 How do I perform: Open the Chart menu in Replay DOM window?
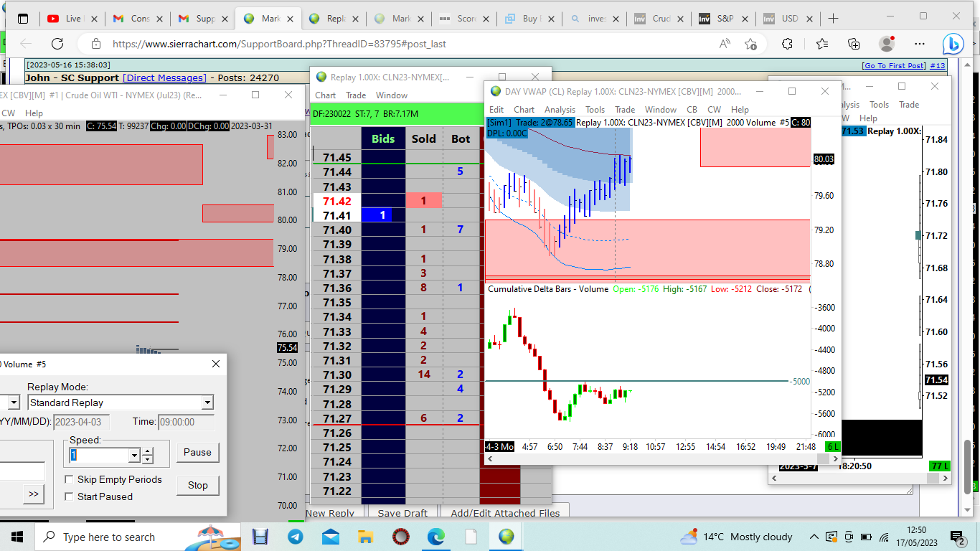(325, 95)
